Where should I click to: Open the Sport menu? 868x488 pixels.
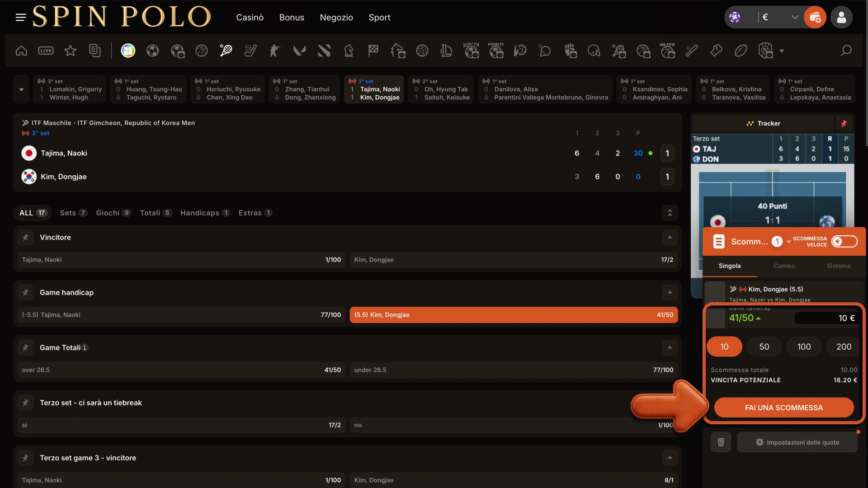click(379, 17)
